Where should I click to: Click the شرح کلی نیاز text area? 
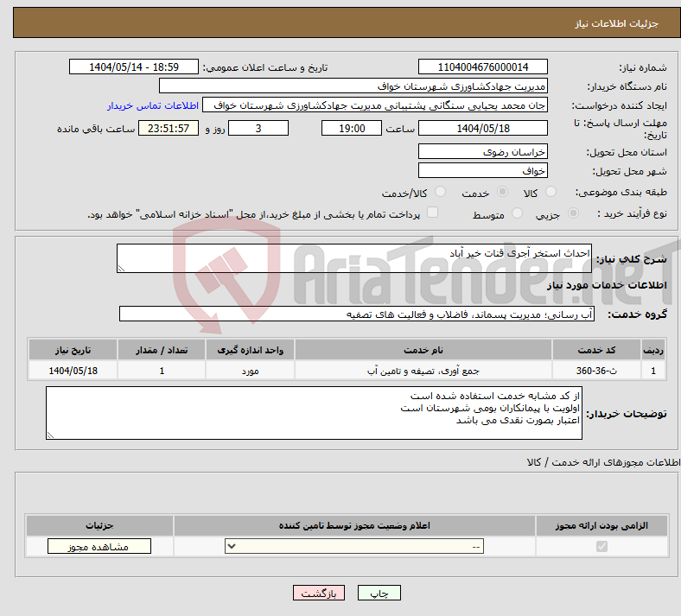[354, 258]
